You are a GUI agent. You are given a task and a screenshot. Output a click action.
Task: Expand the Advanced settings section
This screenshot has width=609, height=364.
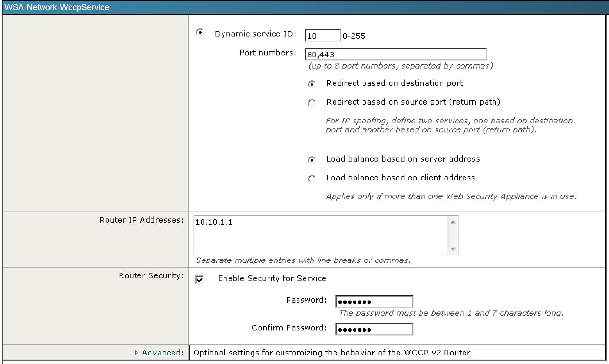159,352
